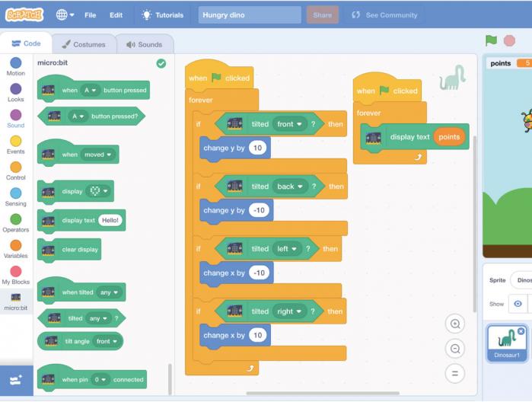Click the block palette scrollbar

(x=170, y=378)
